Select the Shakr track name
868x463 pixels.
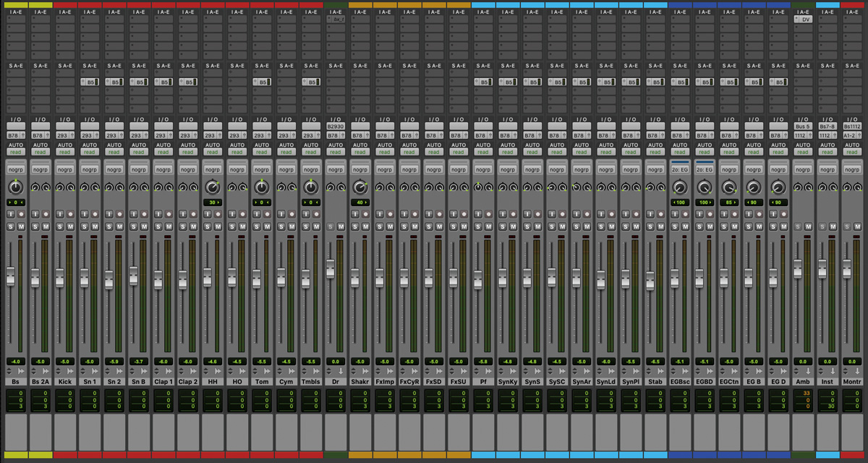pyautogui.click(x=360, y=381)
